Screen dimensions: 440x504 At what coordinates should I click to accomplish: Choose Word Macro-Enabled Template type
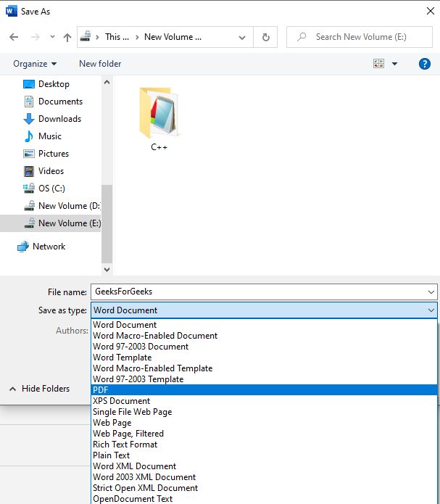[264, 368]
